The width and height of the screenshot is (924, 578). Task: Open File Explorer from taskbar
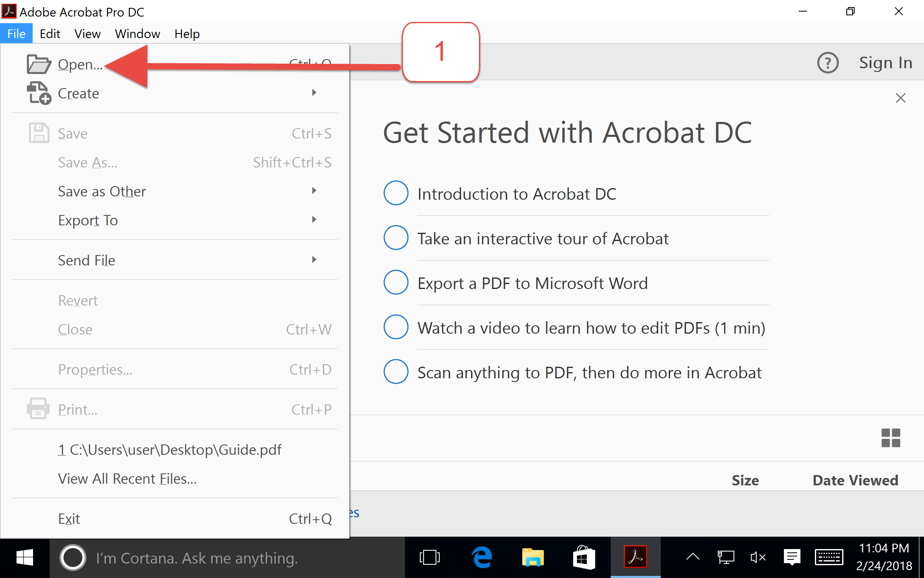533,557
